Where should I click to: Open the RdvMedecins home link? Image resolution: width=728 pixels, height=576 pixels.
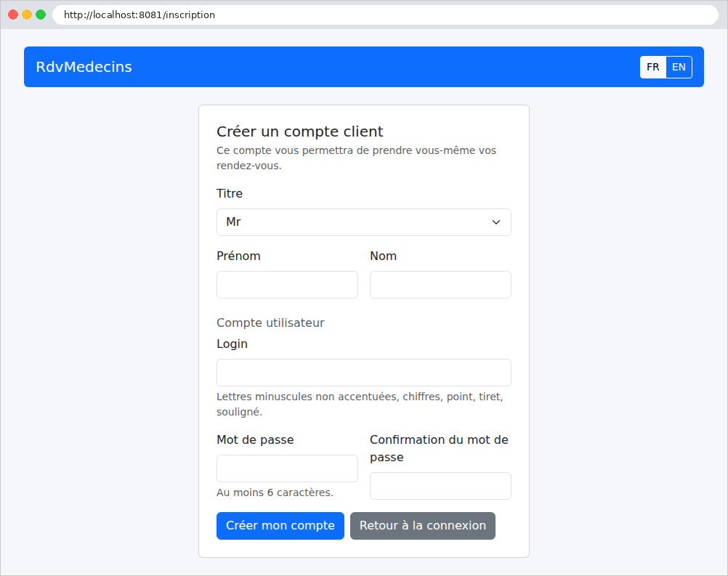84,67
